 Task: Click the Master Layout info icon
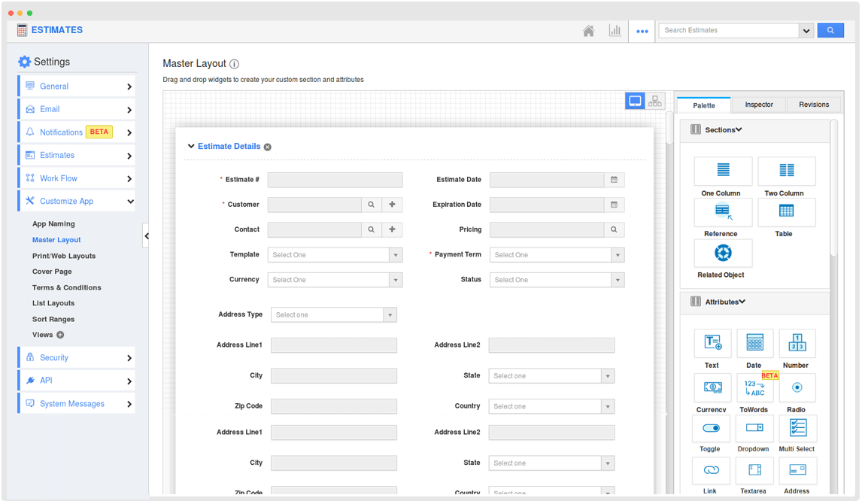(x=235, y=64)
